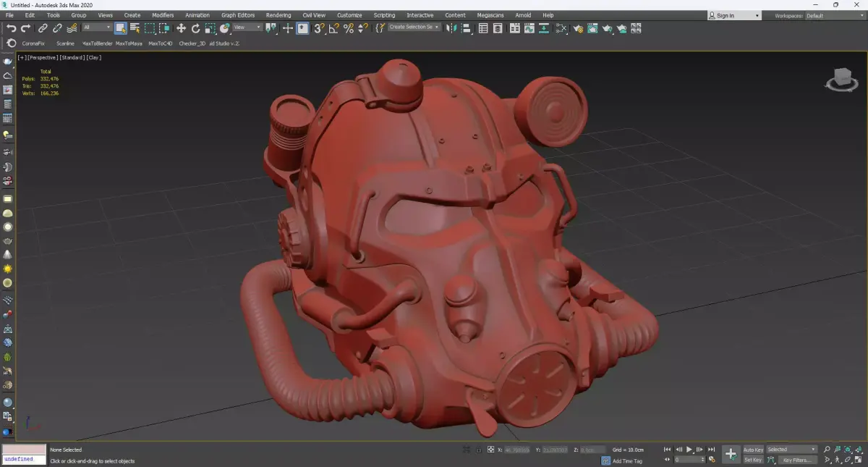Toggle Angle Snap button

pyautogui.click(x=333, y=28)
